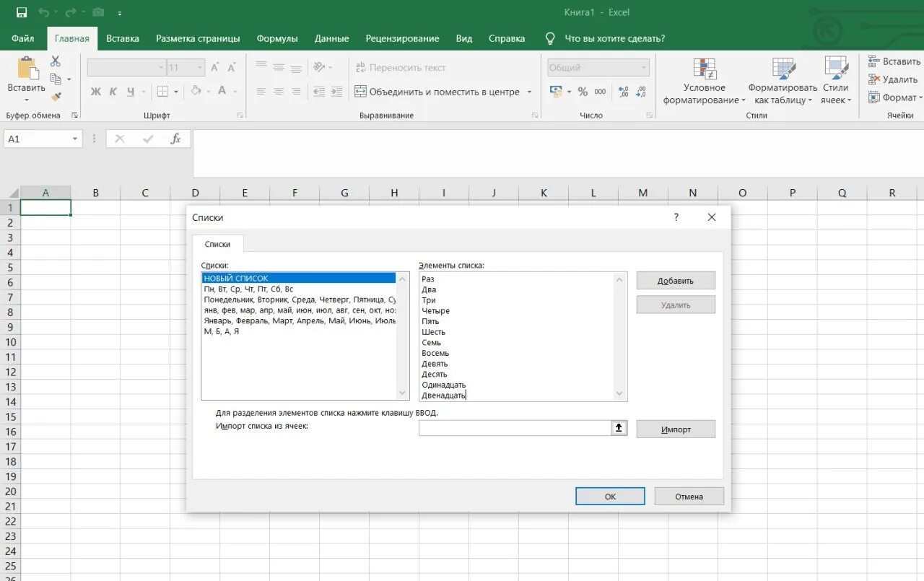
Task: Click the Redo arrow in the title bar
Action: coord(70,12)
